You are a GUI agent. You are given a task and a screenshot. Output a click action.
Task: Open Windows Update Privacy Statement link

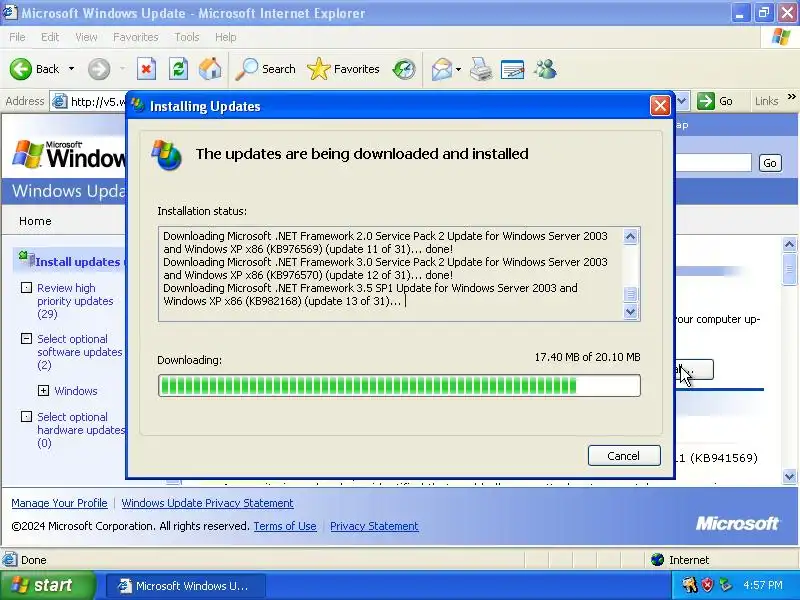coord(207,503)
